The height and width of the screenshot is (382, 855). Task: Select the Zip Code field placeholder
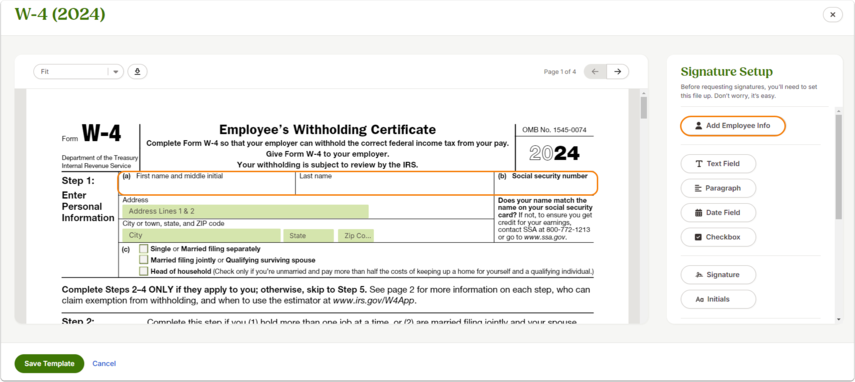point(356,235)
